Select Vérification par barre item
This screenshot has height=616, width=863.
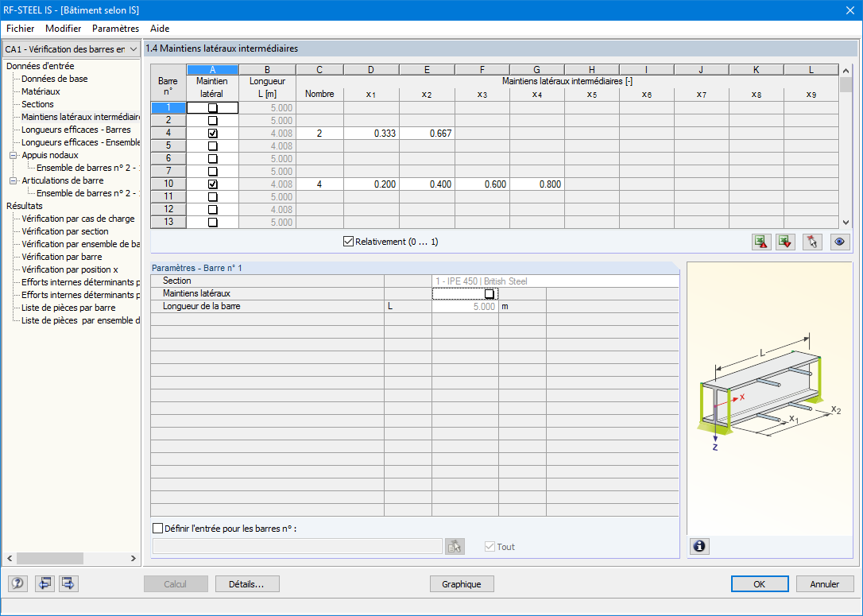tap(62, 257)
